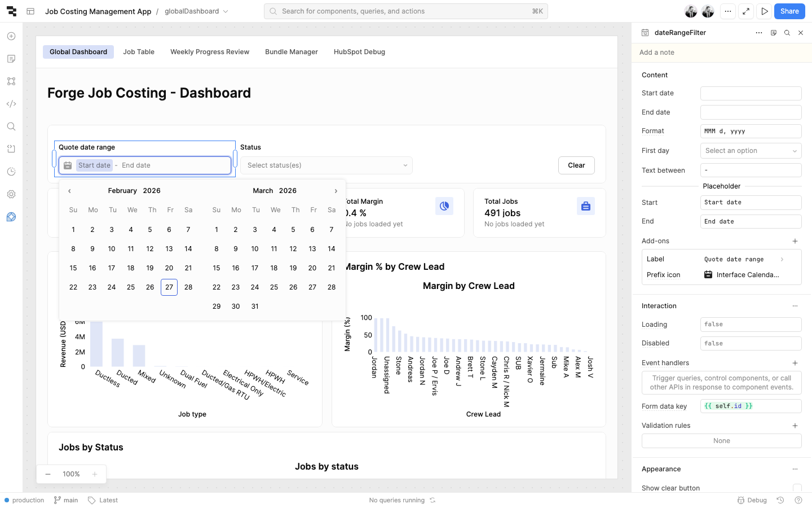Open the code editor icon in left sidebar

pyautogui.click(x=11, y=104)
